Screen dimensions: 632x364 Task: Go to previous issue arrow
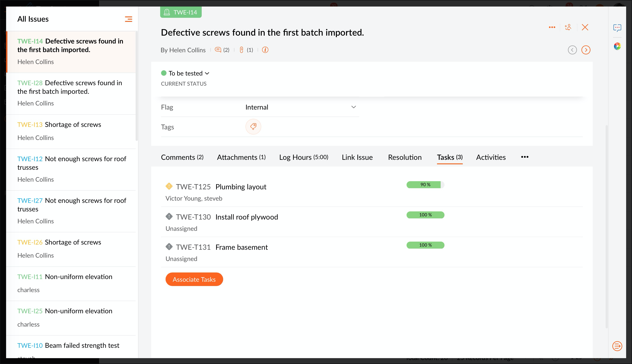coord(572,50)
